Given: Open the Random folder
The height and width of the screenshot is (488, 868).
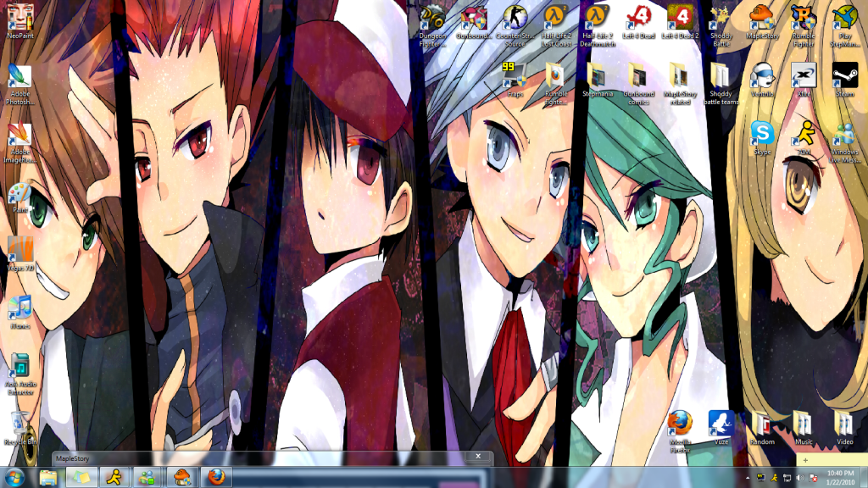Looking at the screenshot, I should 762,428.
